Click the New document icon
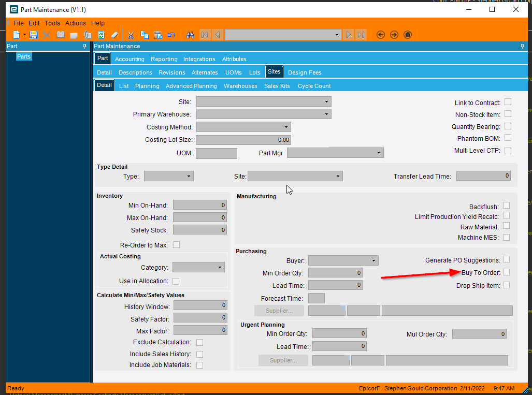532x395 pixels. coord(16,35)
